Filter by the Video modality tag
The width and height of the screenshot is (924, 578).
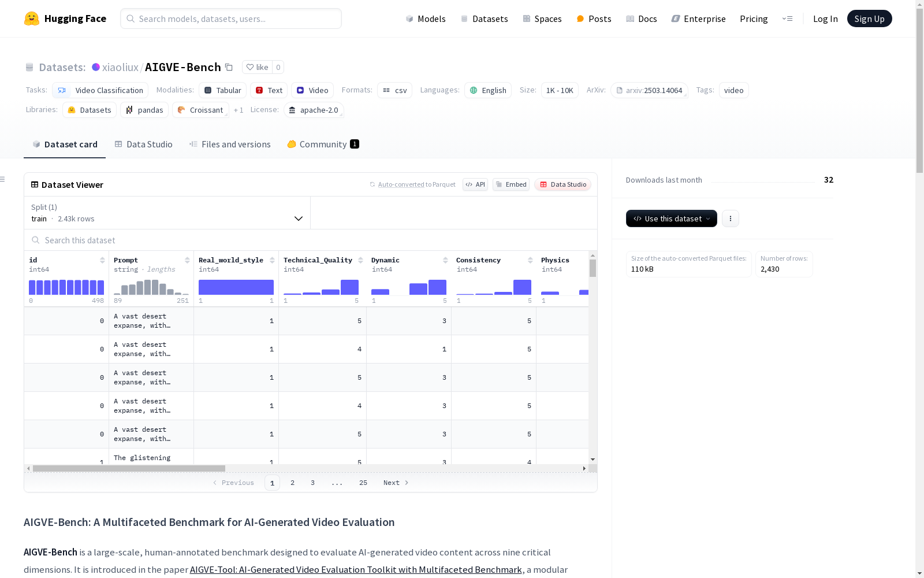(312, 90)
